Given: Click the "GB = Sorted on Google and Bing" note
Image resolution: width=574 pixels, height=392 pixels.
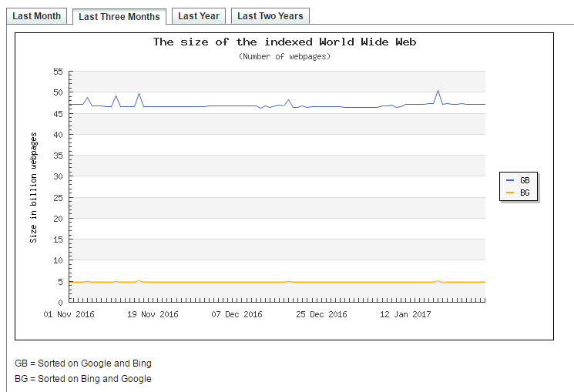Looking at the screenshot, I should pos(83,363).
